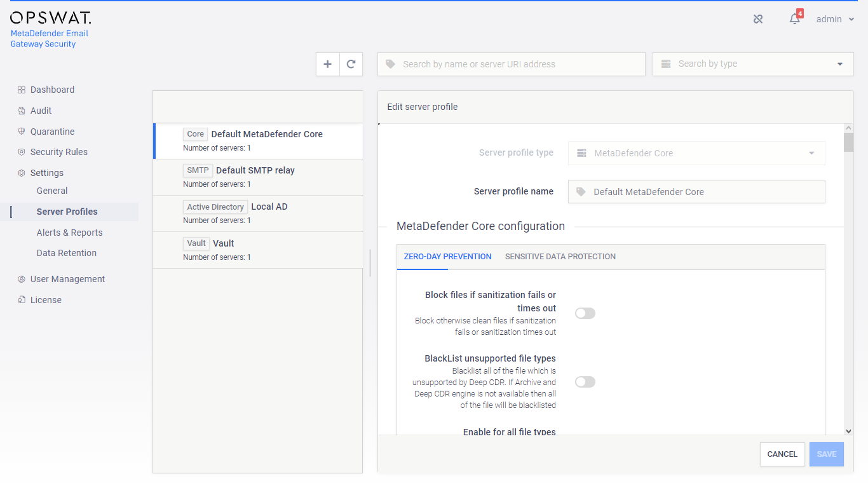Open the Quarantine section

click(52, 132)
